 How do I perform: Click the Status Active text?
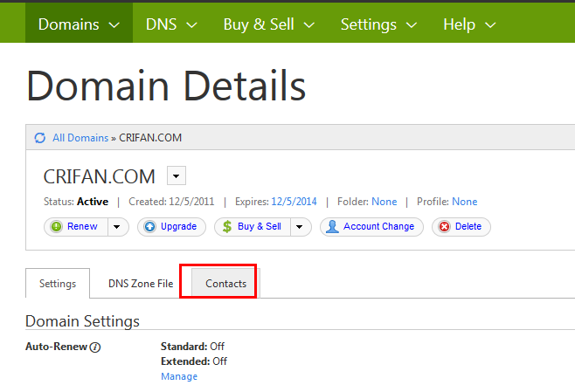coord(76,202)
